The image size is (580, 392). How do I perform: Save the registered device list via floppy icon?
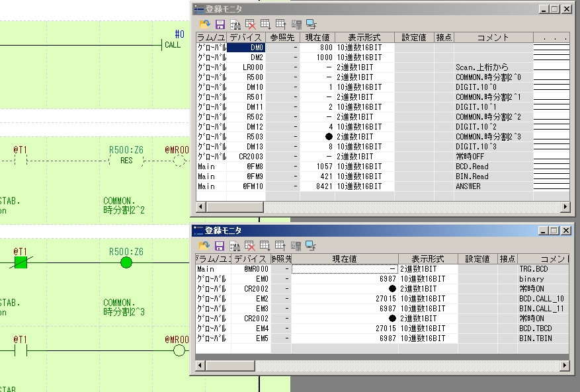tap(220, 23)
